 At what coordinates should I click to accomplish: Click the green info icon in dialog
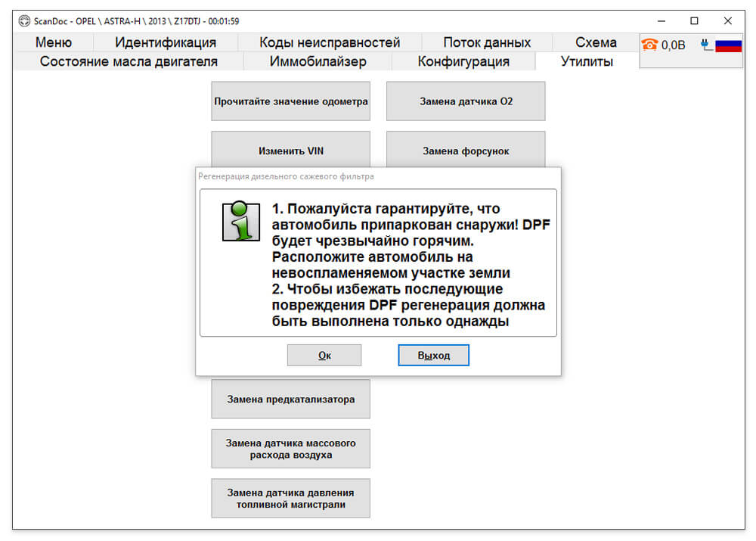(x=240, y=221)
